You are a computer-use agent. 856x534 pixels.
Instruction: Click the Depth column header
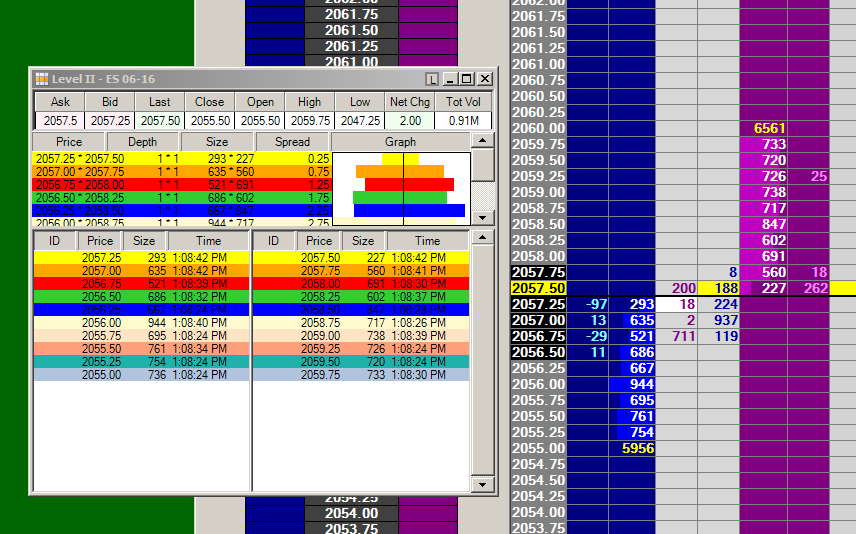click(142, 142)
